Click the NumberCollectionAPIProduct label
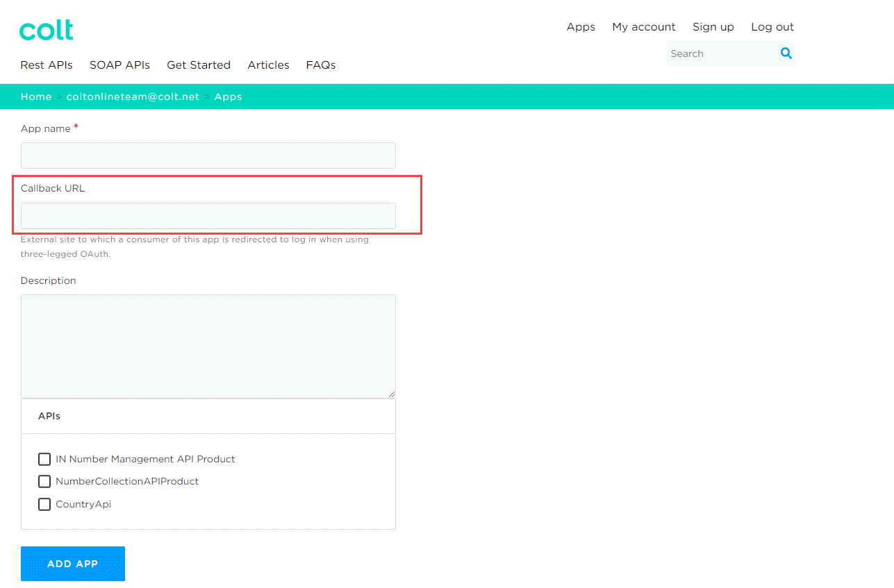894x588 pixels. pos(127,481)
